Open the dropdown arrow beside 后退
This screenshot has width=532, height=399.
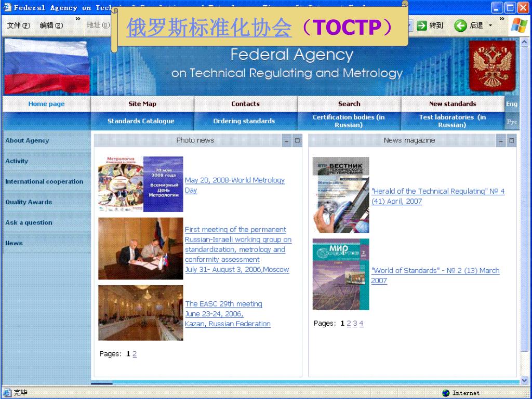[x=490, y=26]
